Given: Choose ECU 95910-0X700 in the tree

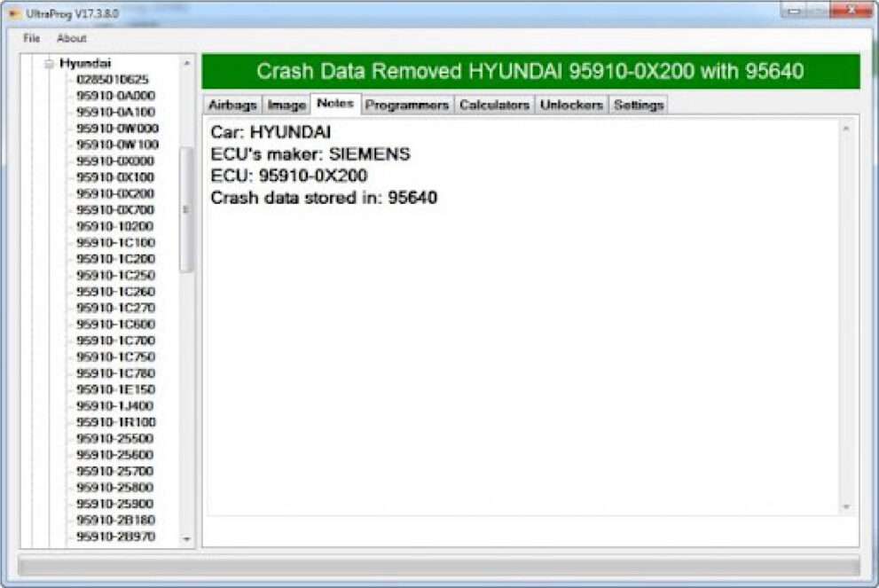Looking at the screenshot, I should (115, 209).
